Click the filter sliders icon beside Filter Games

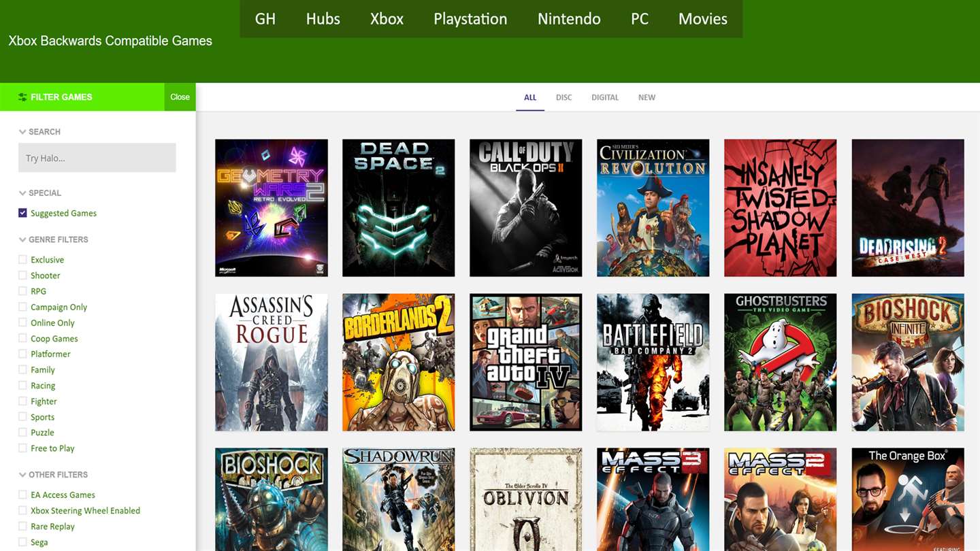coord(22,97)
